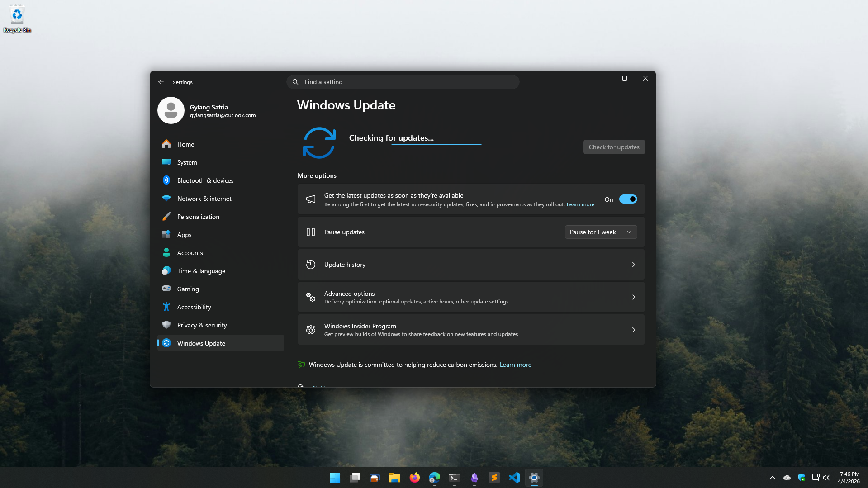Click the back arrow in Settings header
868x488 pixels.
tap(161, 82)
